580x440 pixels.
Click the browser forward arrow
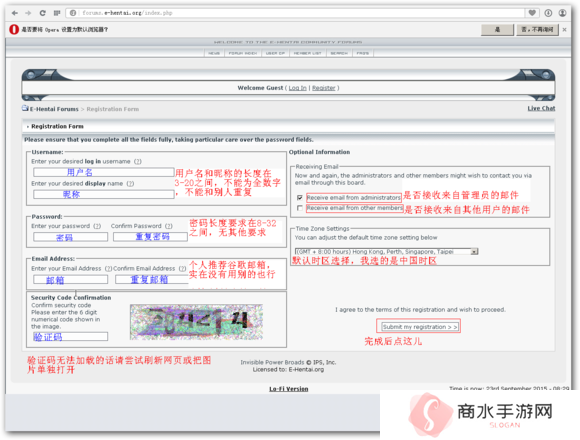click(28, 13)
